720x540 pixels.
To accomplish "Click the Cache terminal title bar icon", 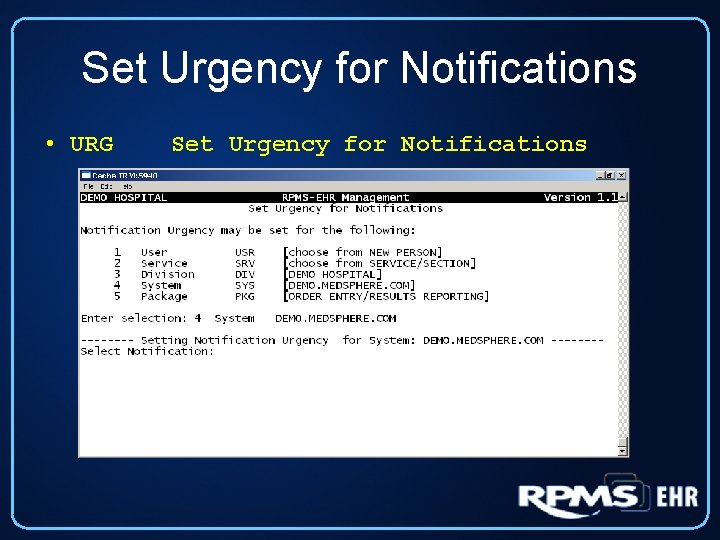I will [85, 175].
